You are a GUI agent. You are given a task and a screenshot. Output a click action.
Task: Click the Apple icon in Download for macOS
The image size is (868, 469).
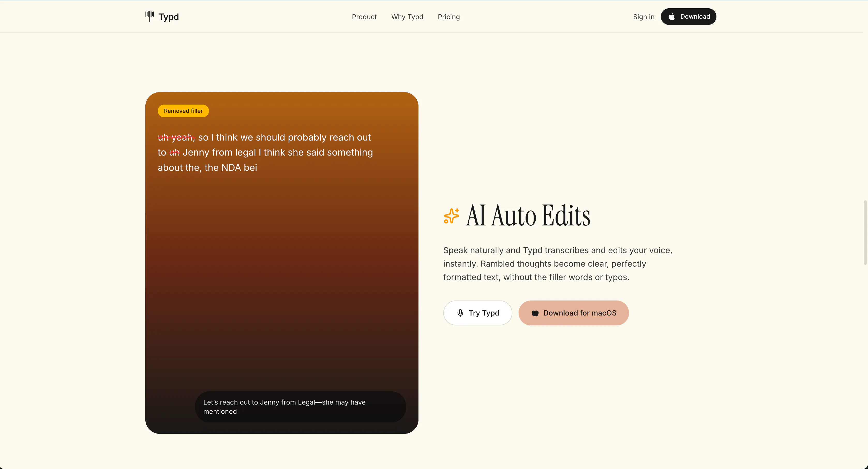click(535, 313)
